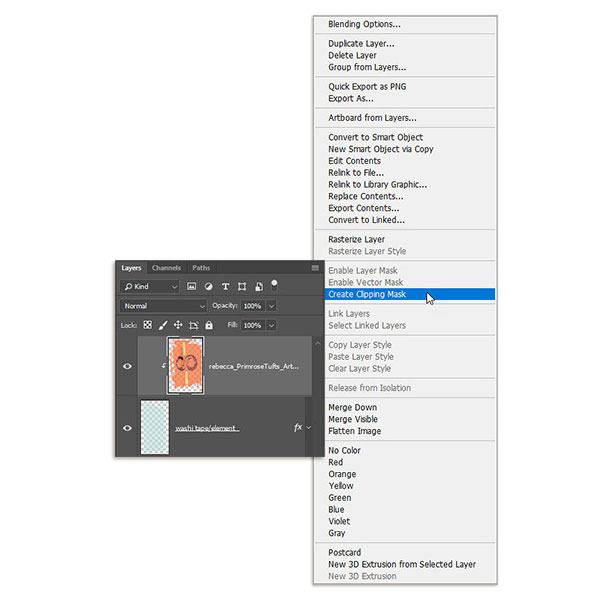The image size is (600, 600).
Task: Set layer color label to Orange
Action: click(405, 474)
